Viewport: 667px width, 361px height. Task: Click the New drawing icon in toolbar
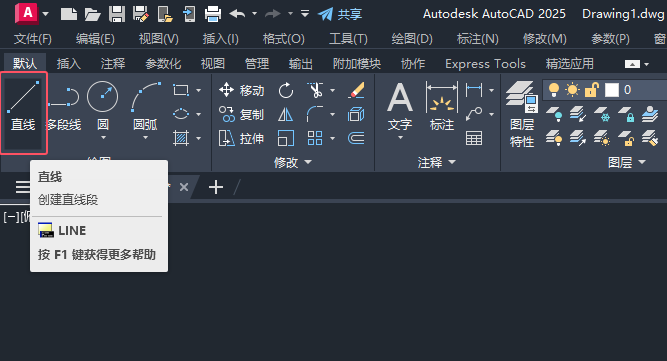pyautogui.click(x=69, y=14)
